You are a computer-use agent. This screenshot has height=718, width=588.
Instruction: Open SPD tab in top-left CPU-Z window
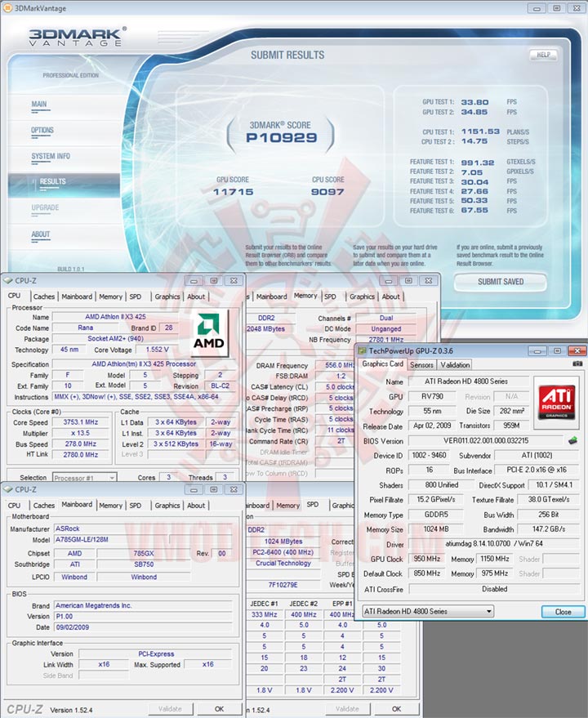tap(136, 297)
